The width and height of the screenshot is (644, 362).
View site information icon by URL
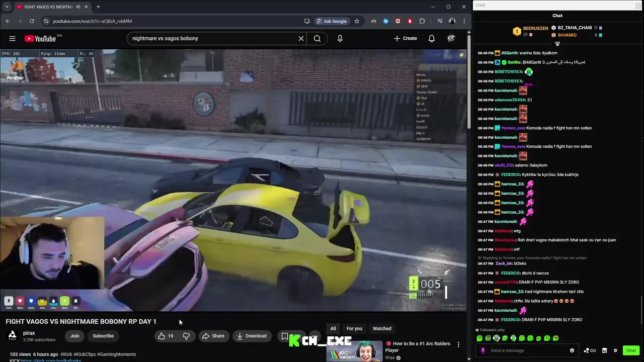(x=46, y=21)
